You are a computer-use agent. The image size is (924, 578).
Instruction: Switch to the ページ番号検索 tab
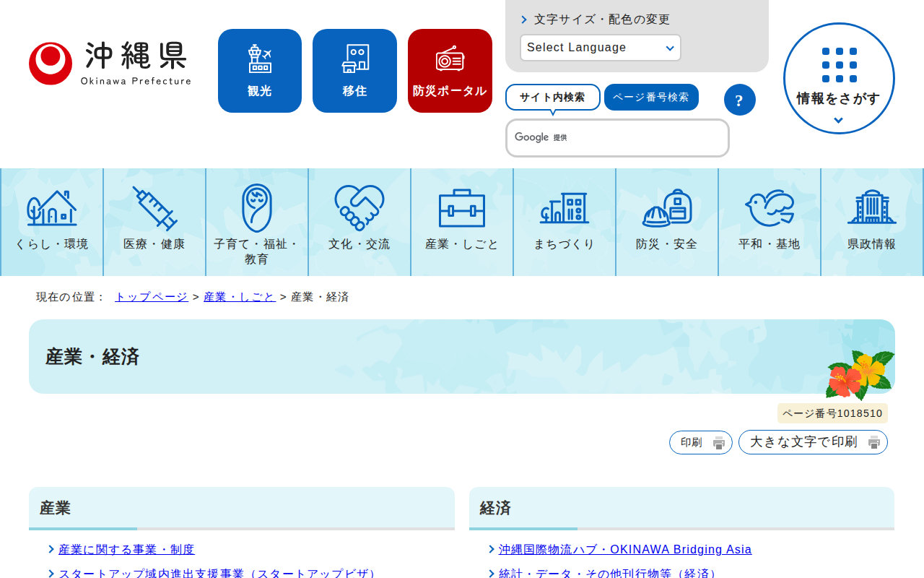650,98
